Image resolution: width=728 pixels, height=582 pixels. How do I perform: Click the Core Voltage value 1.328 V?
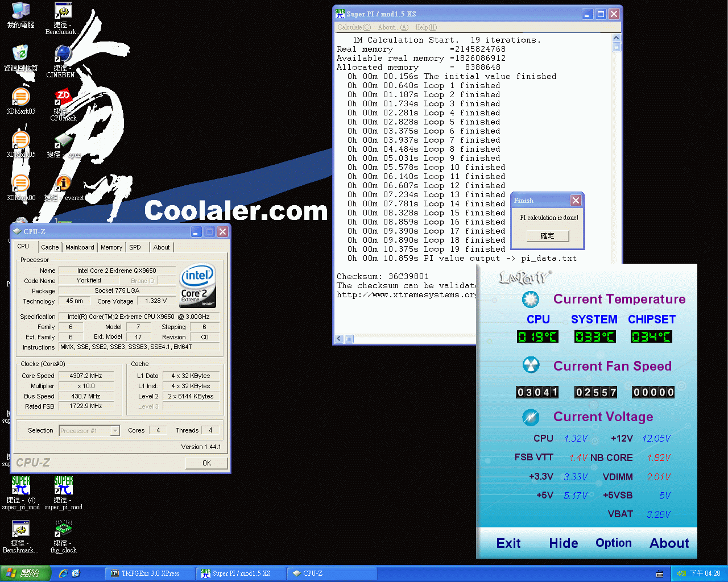click(x=156, y=301)
